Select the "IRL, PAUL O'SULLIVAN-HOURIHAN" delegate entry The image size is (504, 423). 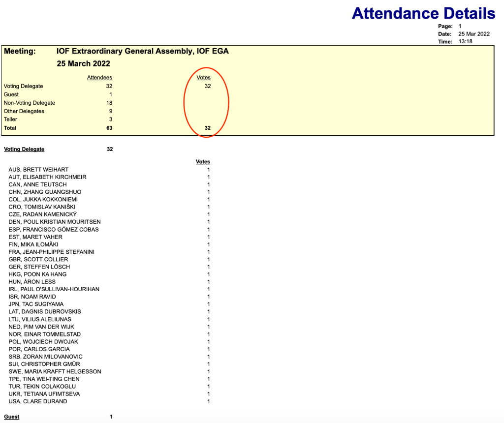[x=54, y=289]
